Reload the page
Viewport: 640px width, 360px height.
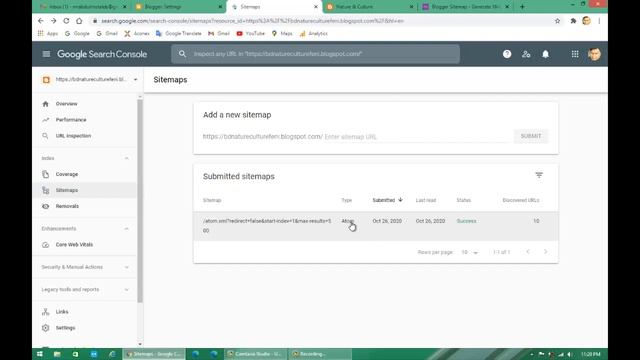coord(66,21)
